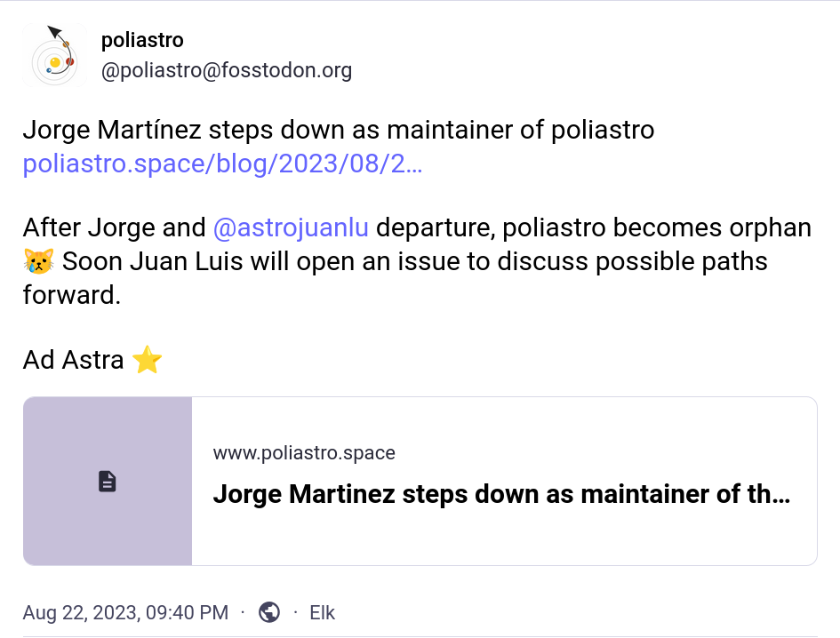This screenshot has height=638, width=840.
Task: Click the @poliastro@fosstodon.org handle
Action: pyautogui.click(x=227, y=70)
